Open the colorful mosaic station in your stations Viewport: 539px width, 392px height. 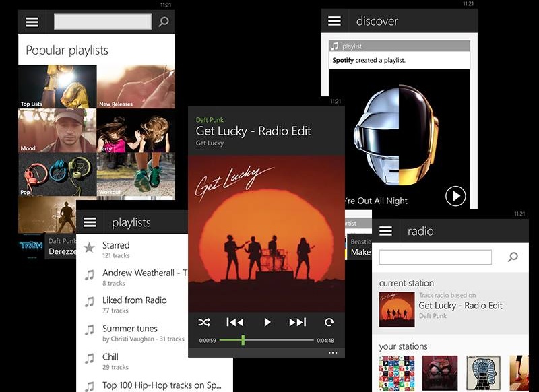coord(397,373)
